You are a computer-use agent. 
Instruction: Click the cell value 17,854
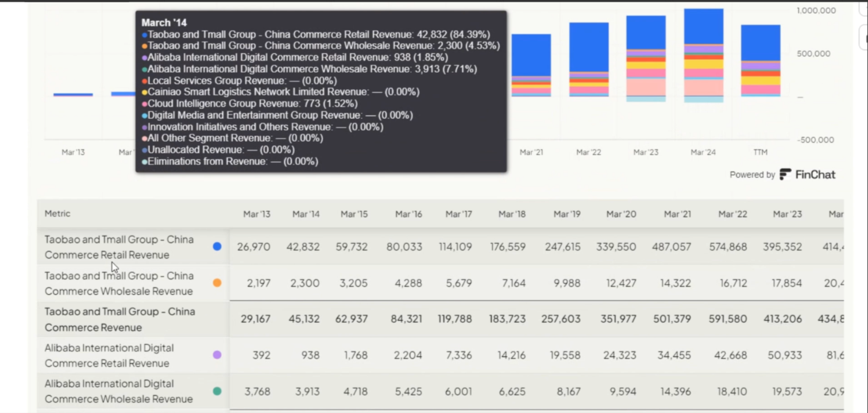786,283
